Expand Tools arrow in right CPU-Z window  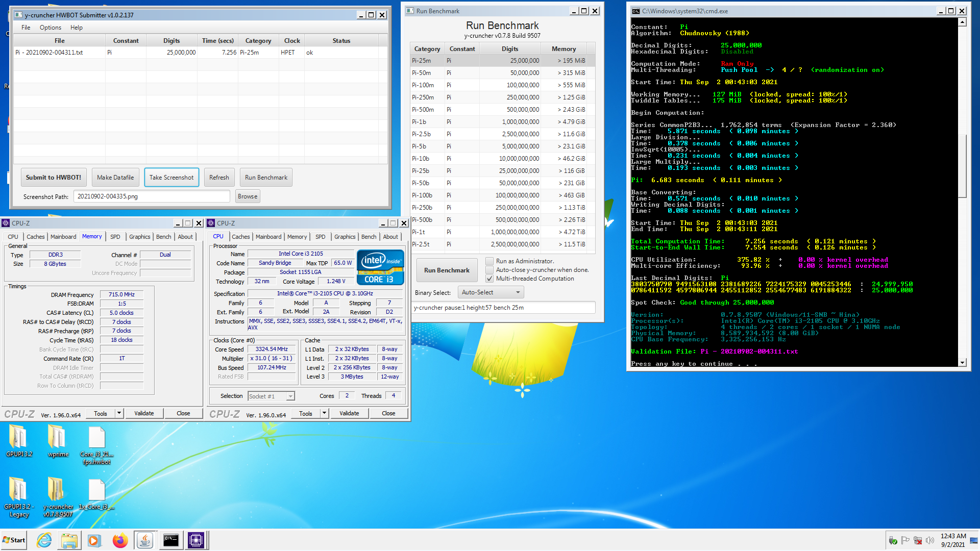point(325,413)
